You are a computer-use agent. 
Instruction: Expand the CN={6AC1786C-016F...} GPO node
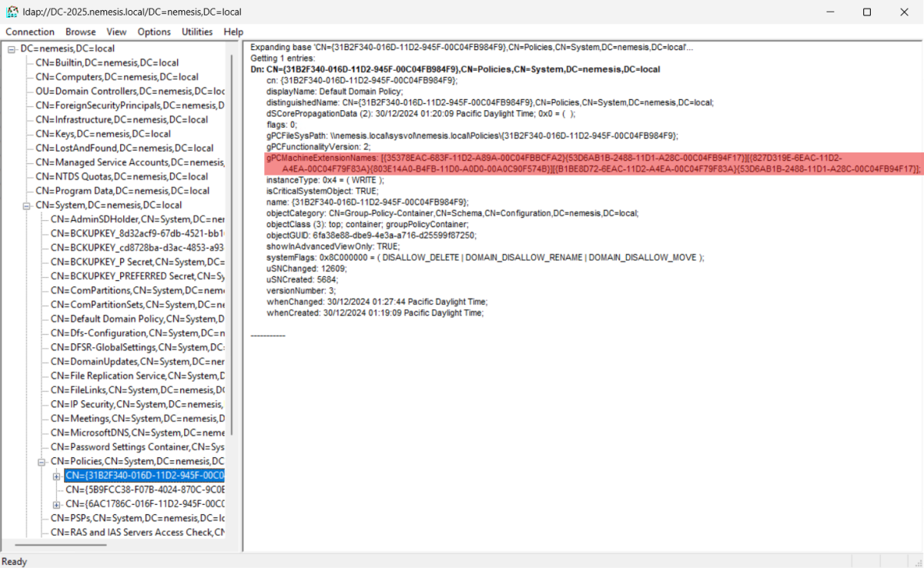click(x=55, y=504)
